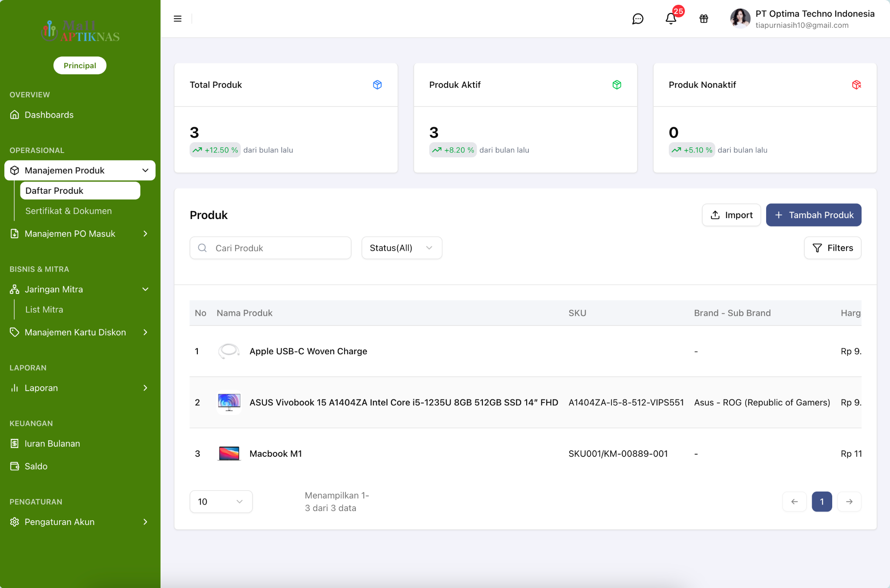The height and width of the screenshot is (588, 890).
Task: Click the Apple USB-C Woven Charge name
Action: pos(308,351)
